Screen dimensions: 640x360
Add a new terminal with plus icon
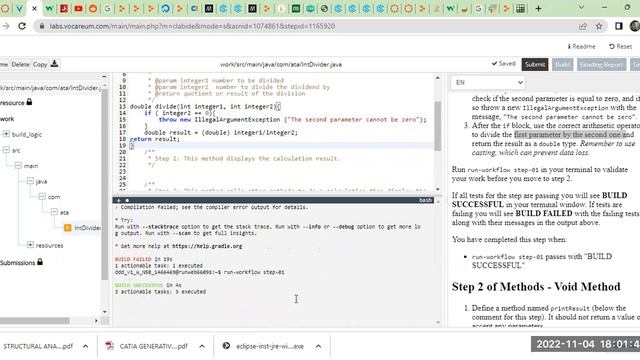tap(118, 200)
